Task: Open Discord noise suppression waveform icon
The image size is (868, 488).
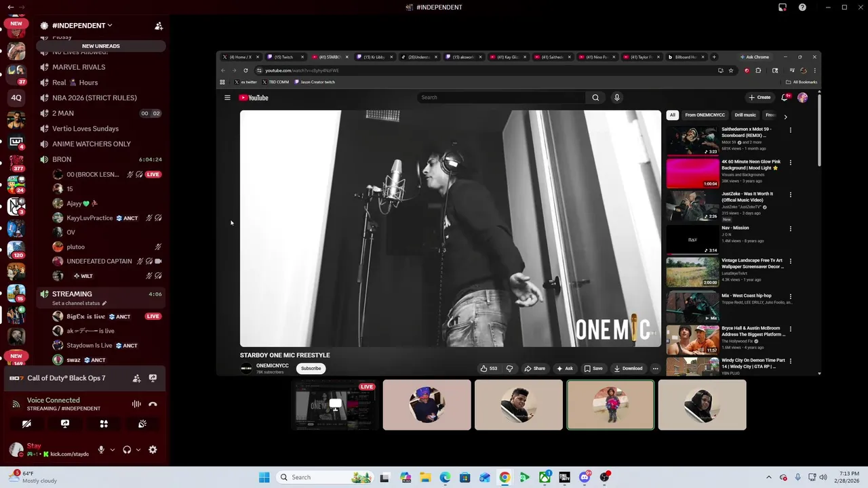Action: tap(136, 404)
